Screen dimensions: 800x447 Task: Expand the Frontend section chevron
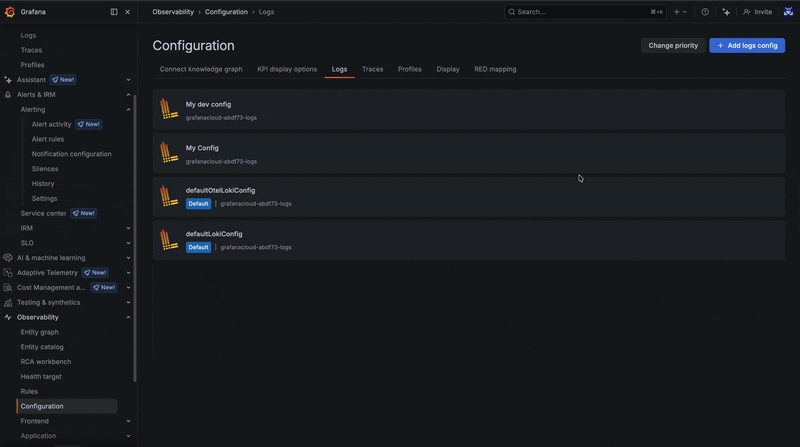(x=128, y=421)
